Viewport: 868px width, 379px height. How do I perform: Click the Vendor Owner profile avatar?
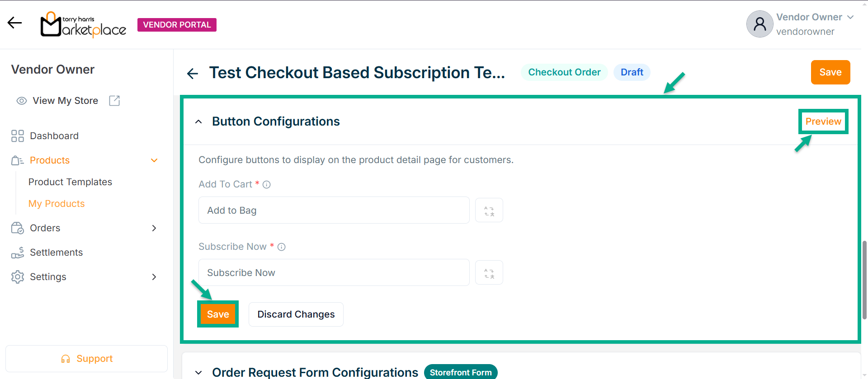759,24
